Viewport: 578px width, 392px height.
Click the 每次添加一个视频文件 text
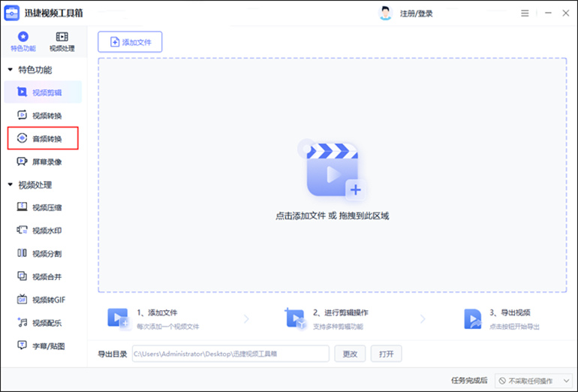click(x=167, y=327)
